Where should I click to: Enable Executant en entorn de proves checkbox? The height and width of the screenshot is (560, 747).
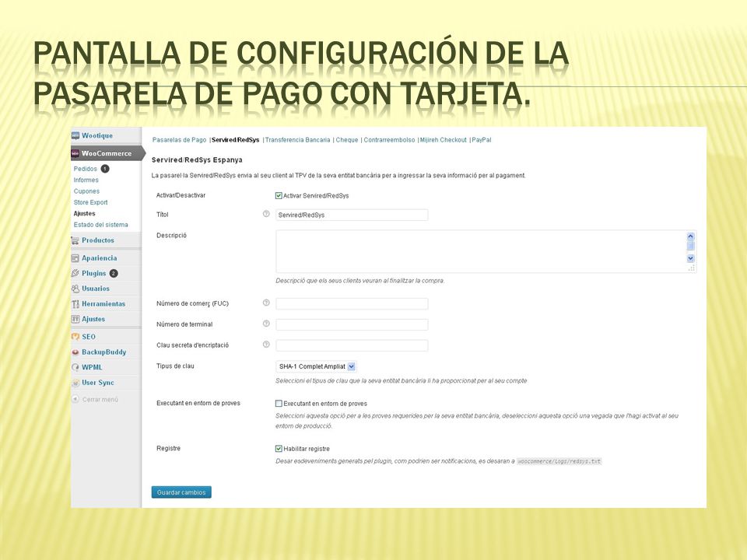279,404
